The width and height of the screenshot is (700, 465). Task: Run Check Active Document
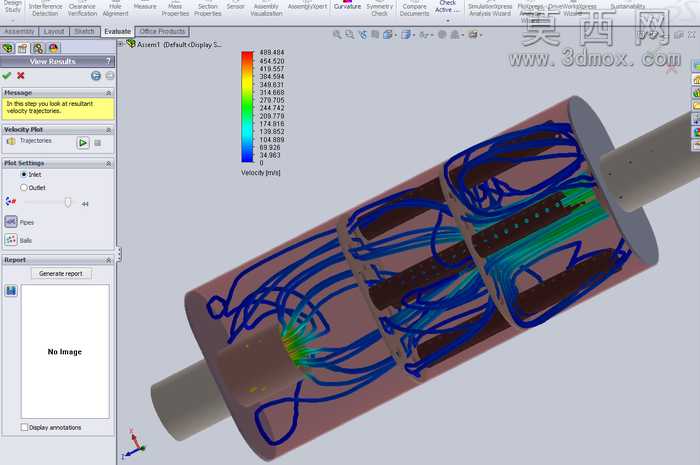[x=447, y=8]
